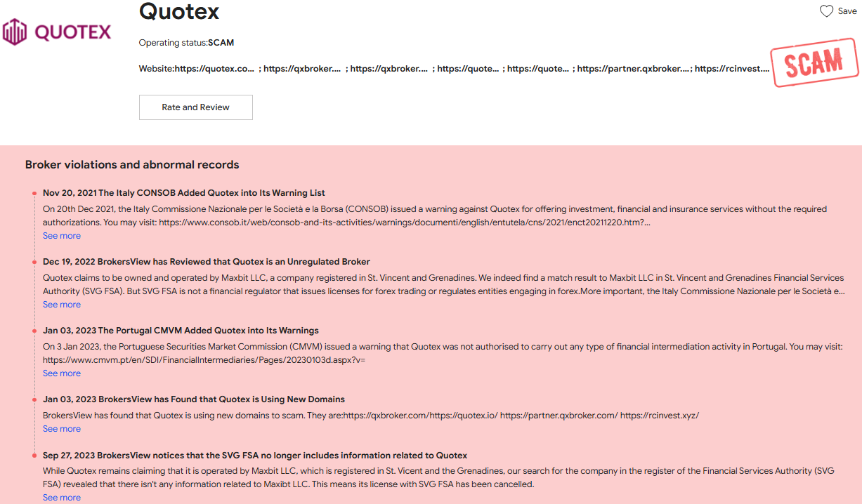Click the red bullet beside the Portugal CMVM record
The image size is (862, 504).
pyautogui.click(x=34, y=331)
